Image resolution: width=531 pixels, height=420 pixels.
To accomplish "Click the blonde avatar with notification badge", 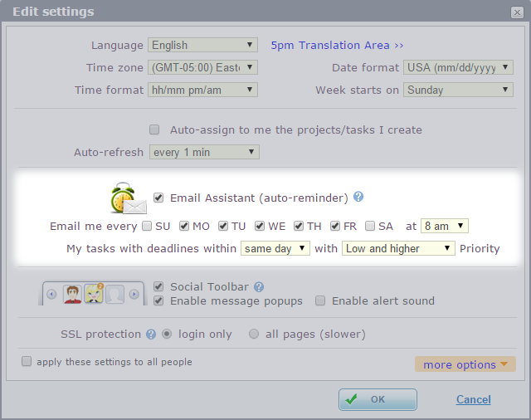I will (94, 293).
